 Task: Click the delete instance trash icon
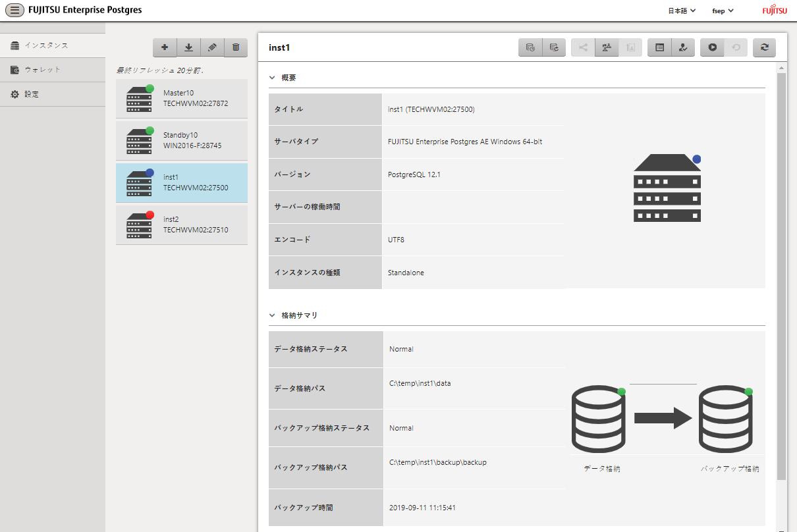click(x=236, y=47)
